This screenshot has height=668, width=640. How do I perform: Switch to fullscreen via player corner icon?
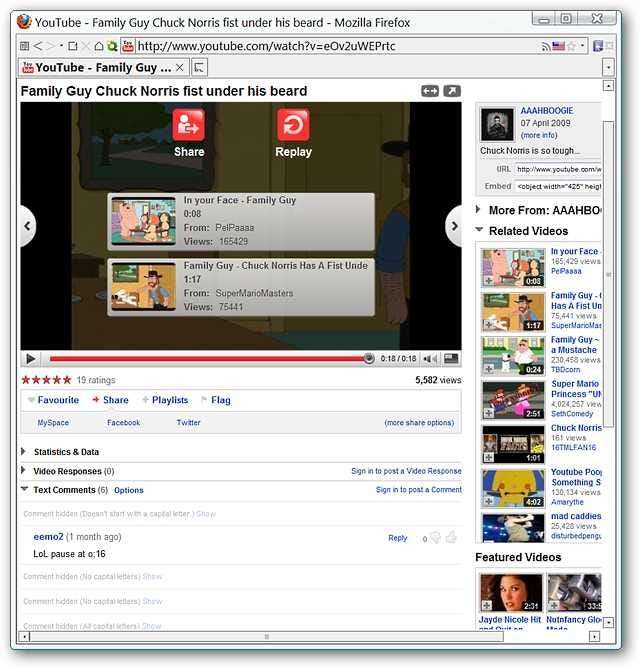pyautogui.click(x=451, y=359)
